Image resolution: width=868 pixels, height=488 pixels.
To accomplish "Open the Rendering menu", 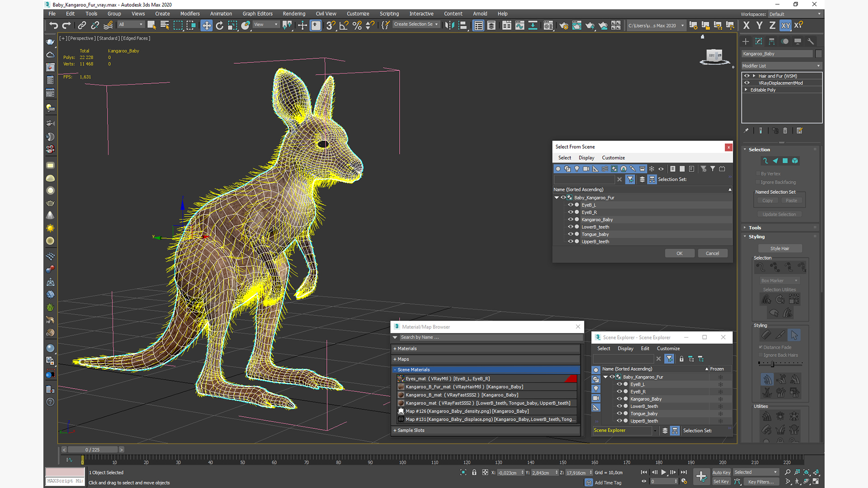I will (294, 14).
